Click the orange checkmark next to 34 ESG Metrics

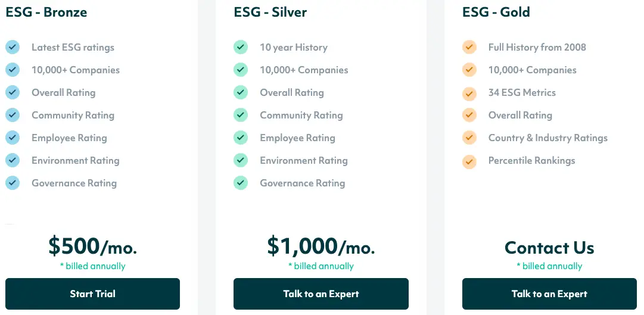click(x=469, y=92)
